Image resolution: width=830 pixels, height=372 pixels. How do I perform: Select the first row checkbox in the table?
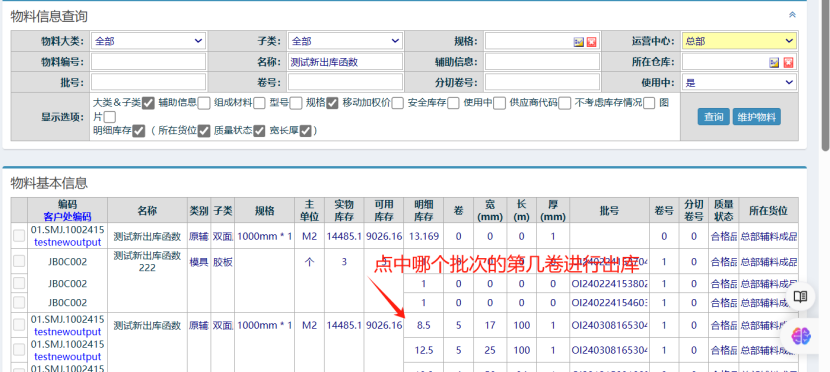point(19,237)
